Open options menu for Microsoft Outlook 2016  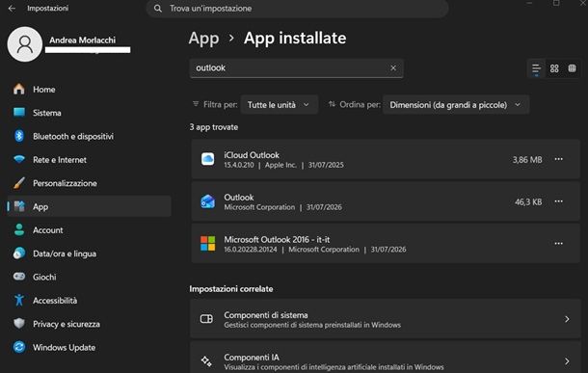point(558,243)
